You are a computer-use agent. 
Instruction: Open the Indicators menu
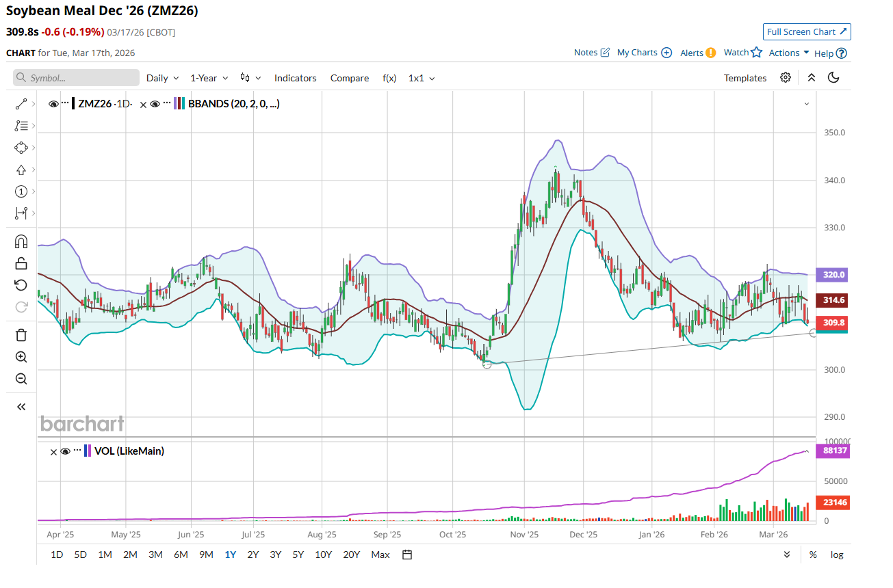[295, 78]
